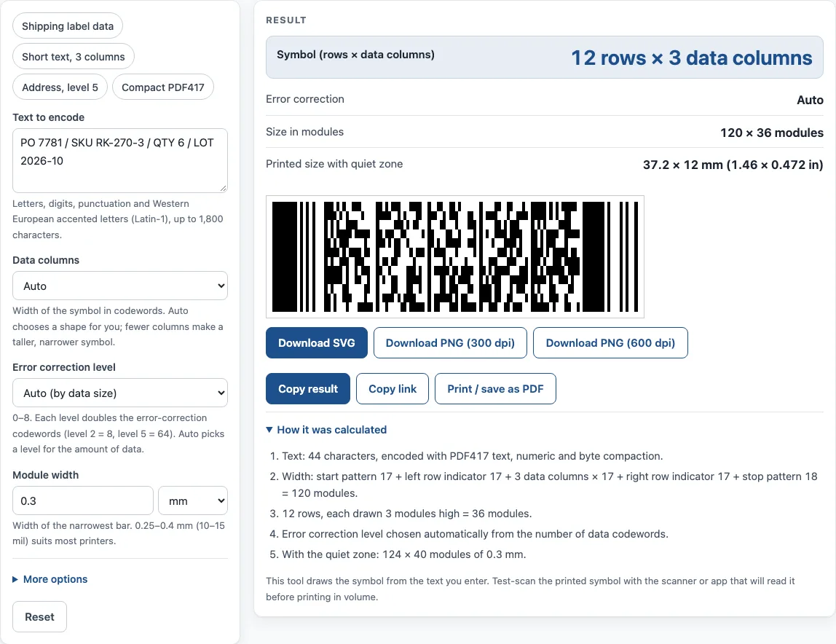
Task: Click the 'Symbol (rows × data columns)' label
Action: tap(355, 55)
